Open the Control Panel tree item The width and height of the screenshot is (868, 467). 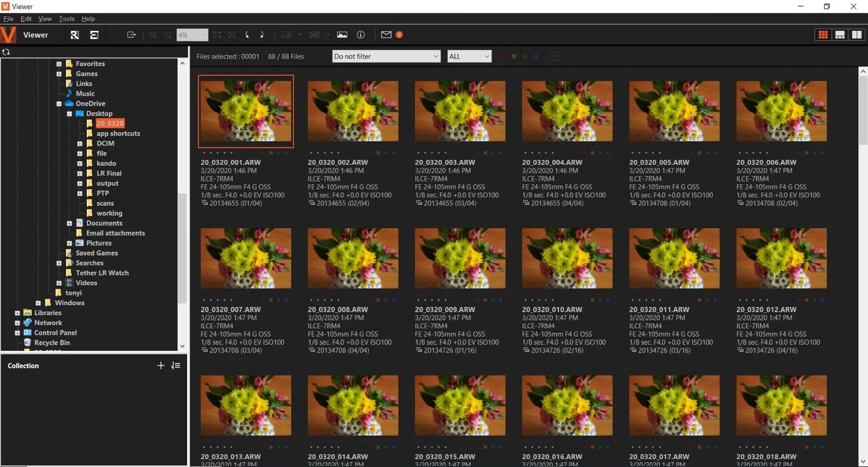55,333
